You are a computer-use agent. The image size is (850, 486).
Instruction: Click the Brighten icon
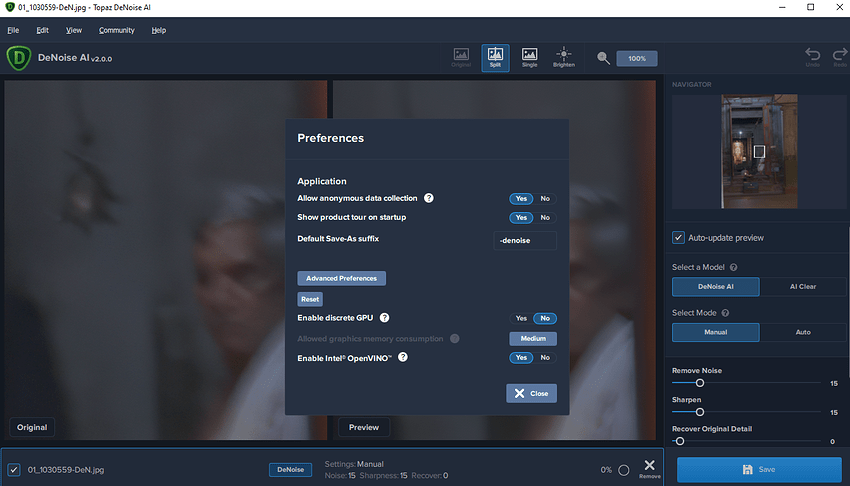(x=563, y=57)
